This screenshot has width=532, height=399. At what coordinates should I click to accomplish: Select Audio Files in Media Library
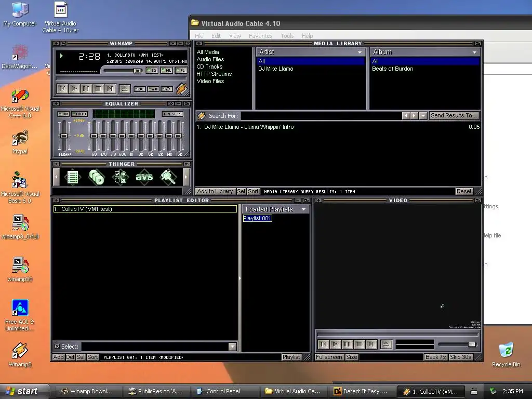pyautogui.click(x=210, y=59)
